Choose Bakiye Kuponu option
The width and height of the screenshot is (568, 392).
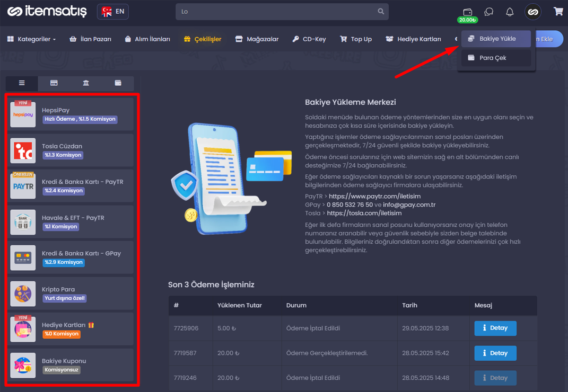point(71,365)
